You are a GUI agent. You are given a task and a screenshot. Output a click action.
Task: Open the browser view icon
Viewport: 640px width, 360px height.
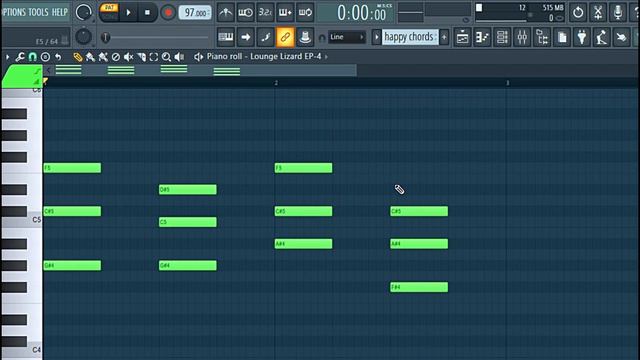[542, 38]
